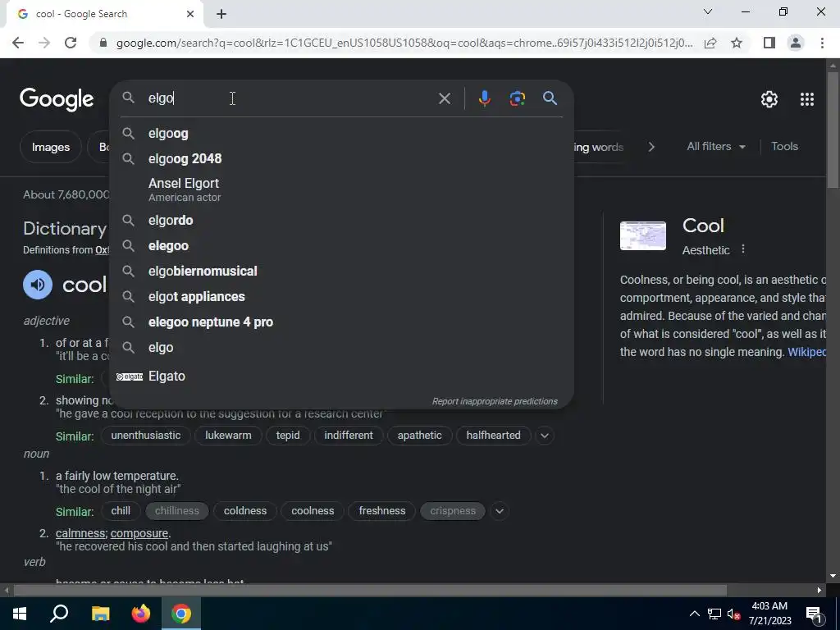The image size is (840, 630).
Task: Show next filter chips arrow
Action: pyautogui.click(x=651, y=147)
